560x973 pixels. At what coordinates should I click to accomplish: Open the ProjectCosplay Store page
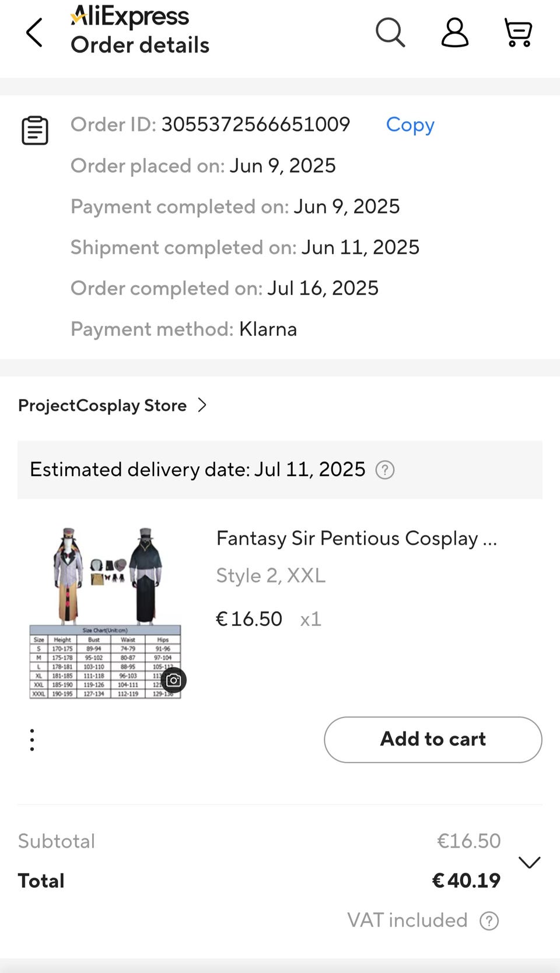pos(102,405)
